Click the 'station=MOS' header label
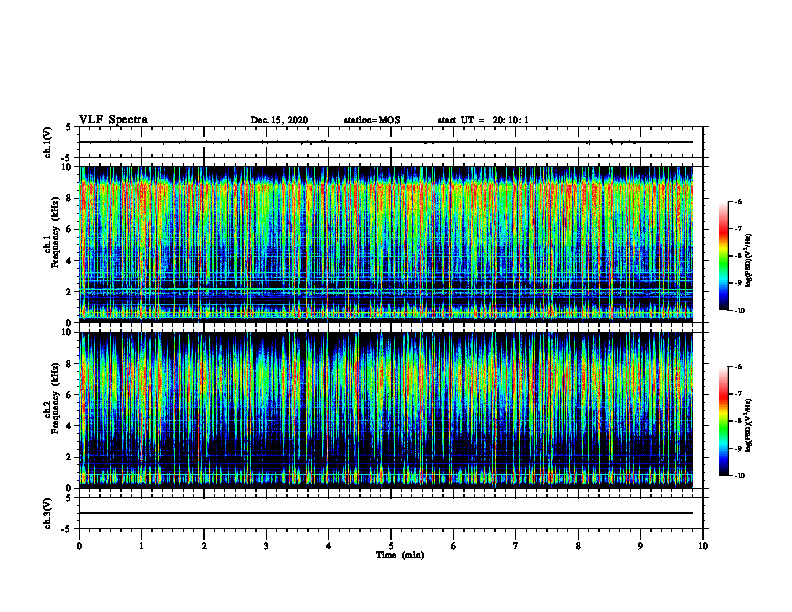Viewport: 792px width, 612px height. pos(372,120)
